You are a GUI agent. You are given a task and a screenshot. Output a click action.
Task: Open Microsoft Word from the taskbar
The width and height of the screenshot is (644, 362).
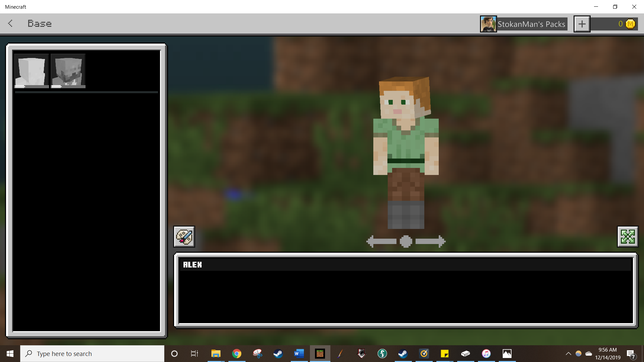tap(299, 354)
